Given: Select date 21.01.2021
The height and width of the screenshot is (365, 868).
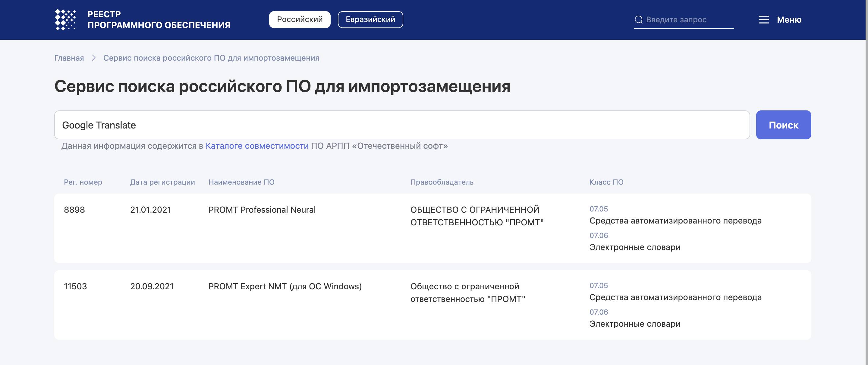Looking at the screenshot, I should (x=151, y=210).
